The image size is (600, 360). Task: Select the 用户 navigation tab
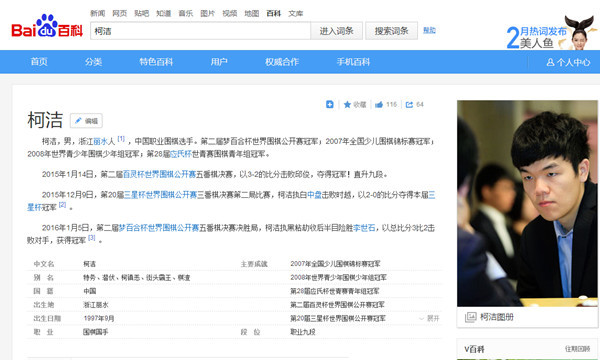[219, 62]
